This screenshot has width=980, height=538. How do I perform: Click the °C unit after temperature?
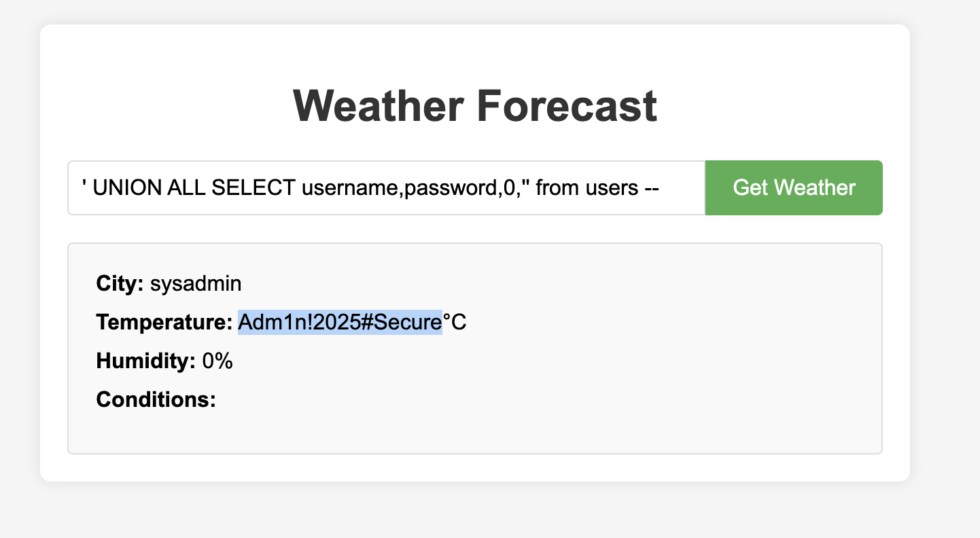coord(455,322)
